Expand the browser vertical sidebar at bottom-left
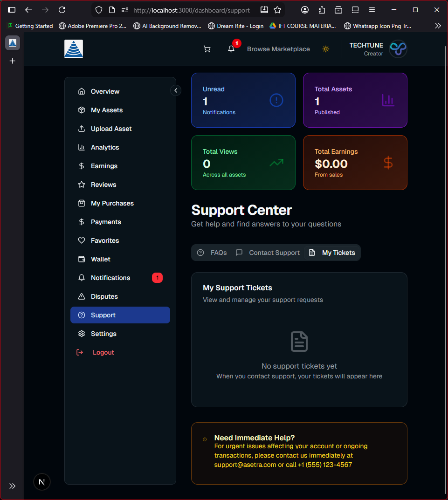Screen dimensions: 448x500 [13, 486]
